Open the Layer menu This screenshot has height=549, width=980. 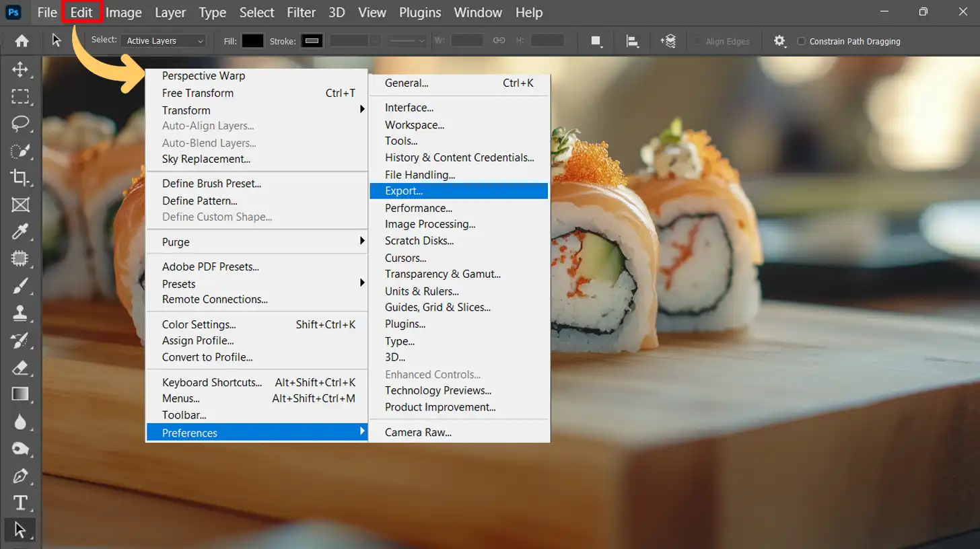(170, 12)
